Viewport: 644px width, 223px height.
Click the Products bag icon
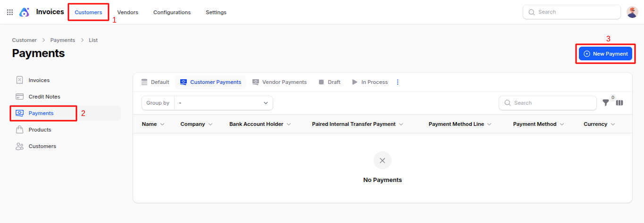19,130
